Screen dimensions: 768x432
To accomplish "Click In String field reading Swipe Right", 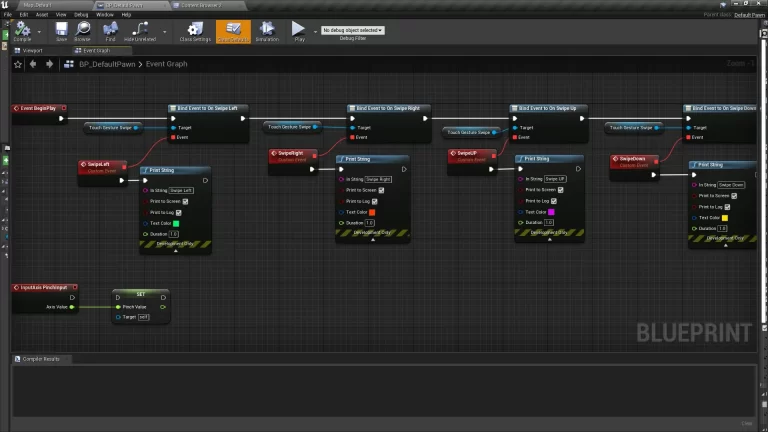I will tap(378, 179).
